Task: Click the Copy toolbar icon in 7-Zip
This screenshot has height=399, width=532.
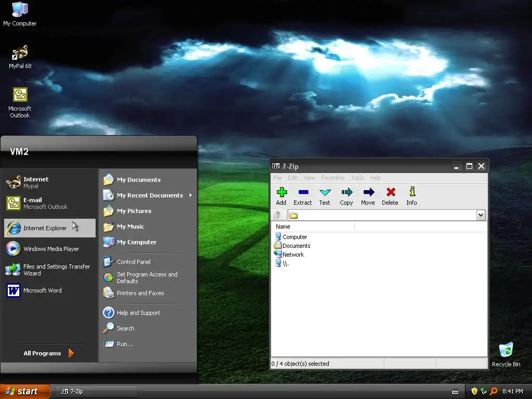Action: pyautogui.click(x=347, y=196)
